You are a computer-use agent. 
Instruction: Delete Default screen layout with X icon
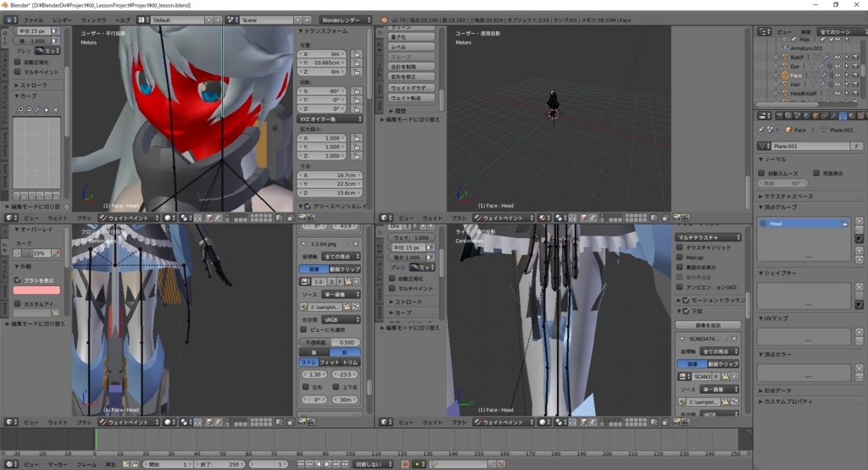click(218, 20)
